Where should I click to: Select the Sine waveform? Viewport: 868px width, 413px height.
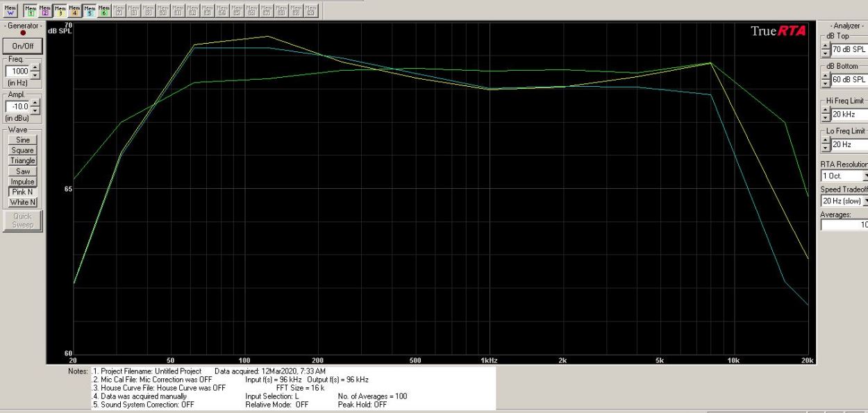pos(23,140)
